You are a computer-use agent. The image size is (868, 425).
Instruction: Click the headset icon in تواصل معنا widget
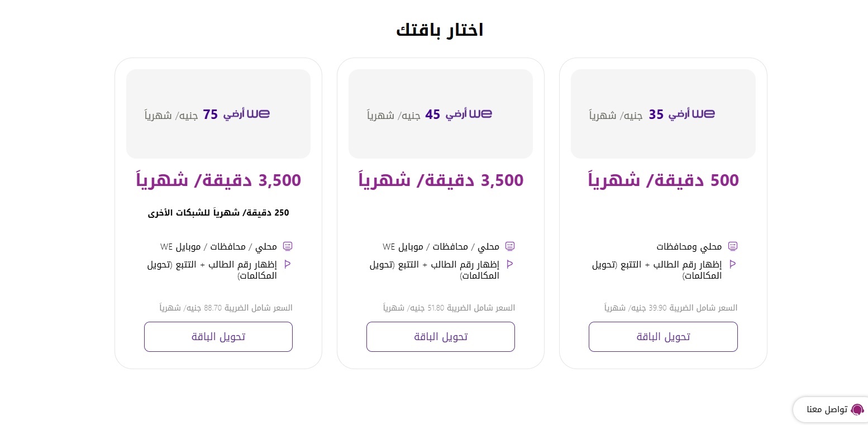pos(857,410)
